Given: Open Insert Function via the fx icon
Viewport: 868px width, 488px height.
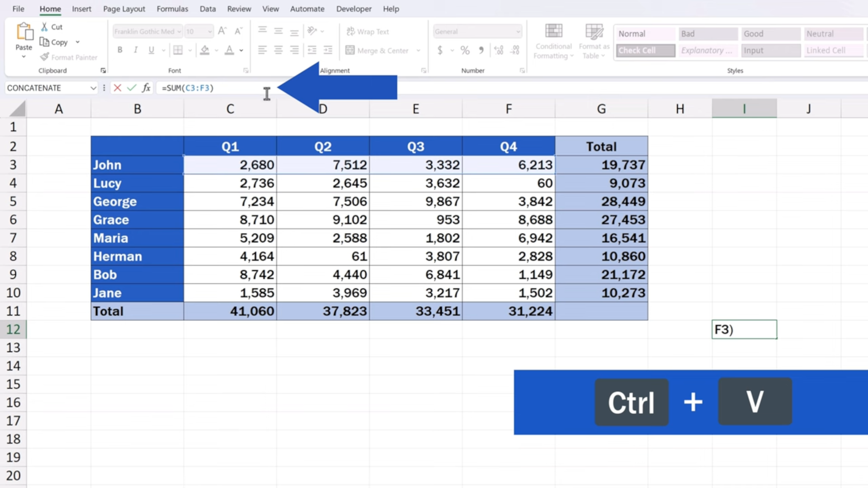Looking at the screenshot, I should 146,88.
